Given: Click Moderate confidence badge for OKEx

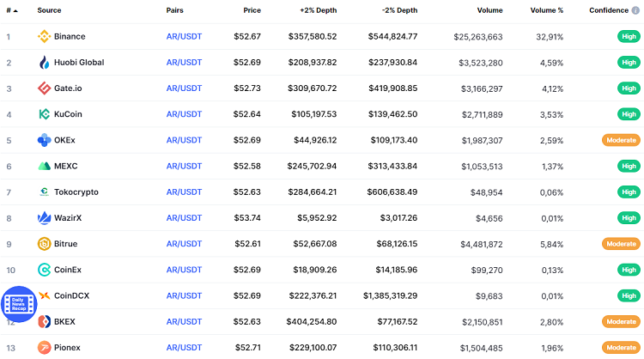Looking at the screenshot, I should point(621,140).
